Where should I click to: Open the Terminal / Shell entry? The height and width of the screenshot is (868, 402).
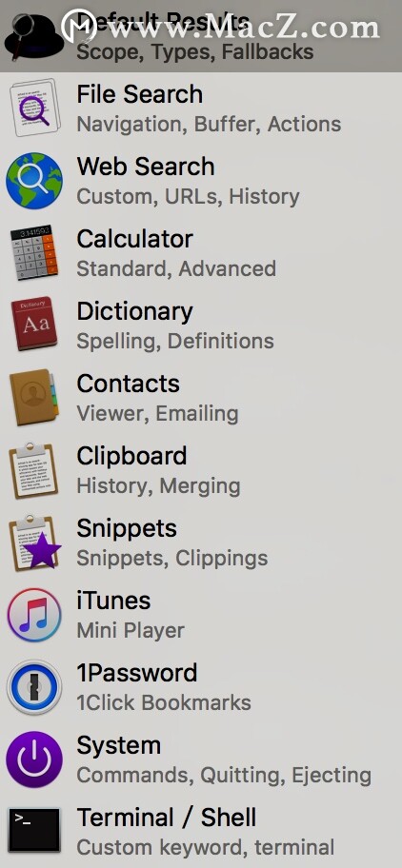(201, 832)
